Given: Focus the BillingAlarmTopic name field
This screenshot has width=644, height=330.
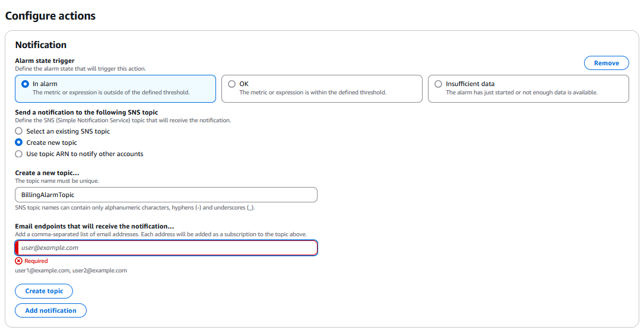Looking at the screenshot, I should 166,195.
